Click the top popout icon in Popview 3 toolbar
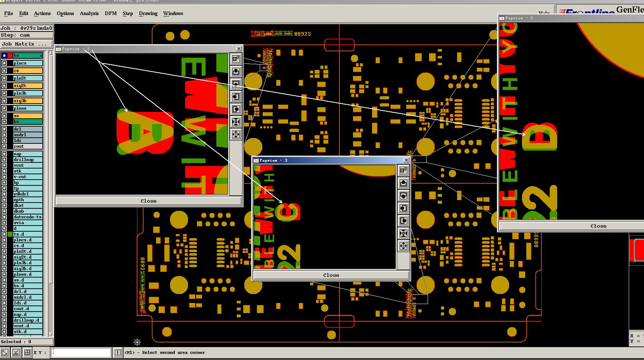The width and height of the screenshot is (644, 360). (x=403, y=171)
